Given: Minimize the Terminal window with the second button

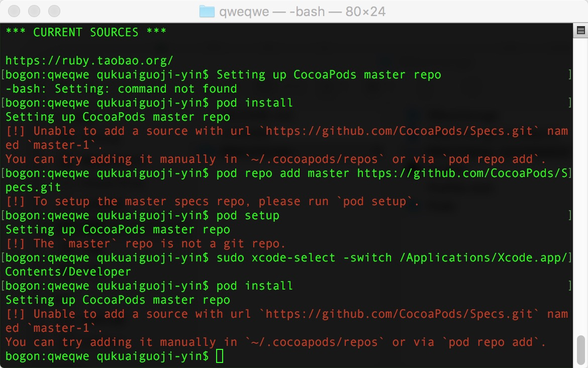Looking at the screenshot, I should coord(34,11).
